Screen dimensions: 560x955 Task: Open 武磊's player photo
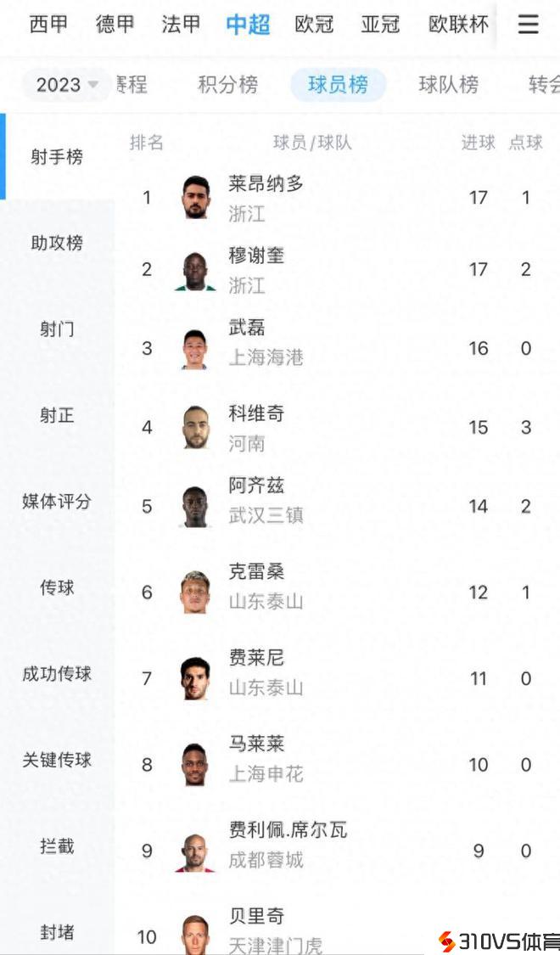195,349
